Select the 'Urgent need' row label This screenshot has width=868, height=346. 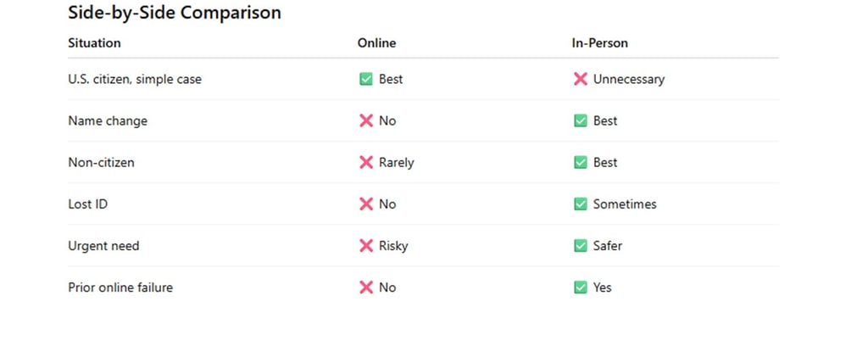[x=103, y=245]
